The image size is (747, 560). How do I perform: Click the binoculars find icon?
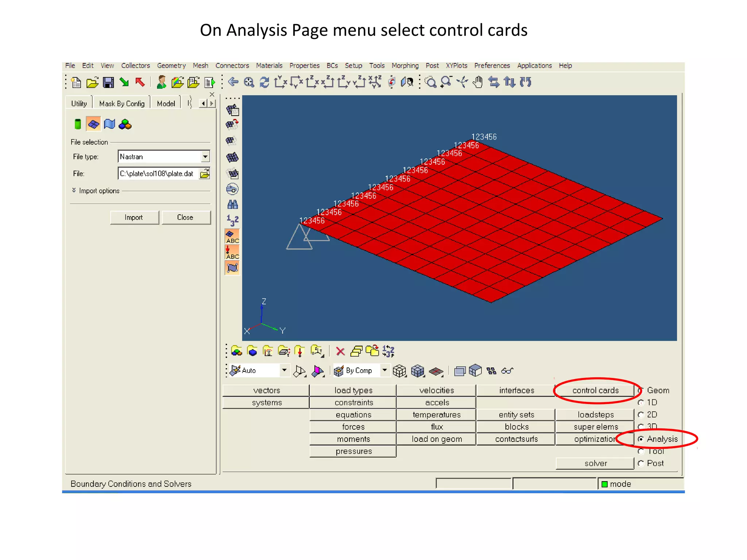point(232,205)
